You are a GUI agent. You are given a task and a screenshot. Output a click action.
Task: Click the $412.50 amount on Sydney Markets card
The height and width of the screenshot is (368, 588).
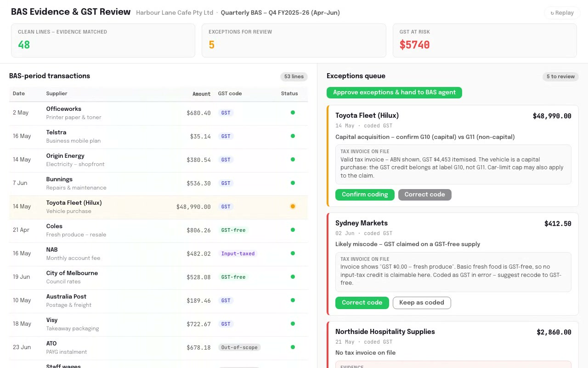point(558,224)
